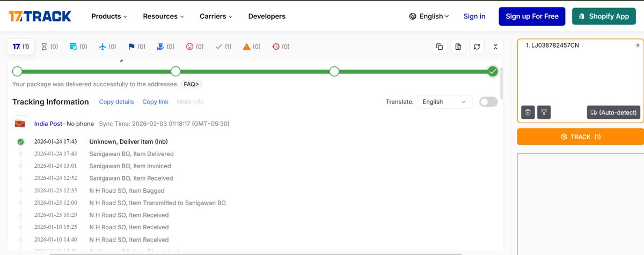The width and height of the screenshot is (644, 255).
Task: Click the timestamp 2026-01-10 15:25
Action: point(55,228)
